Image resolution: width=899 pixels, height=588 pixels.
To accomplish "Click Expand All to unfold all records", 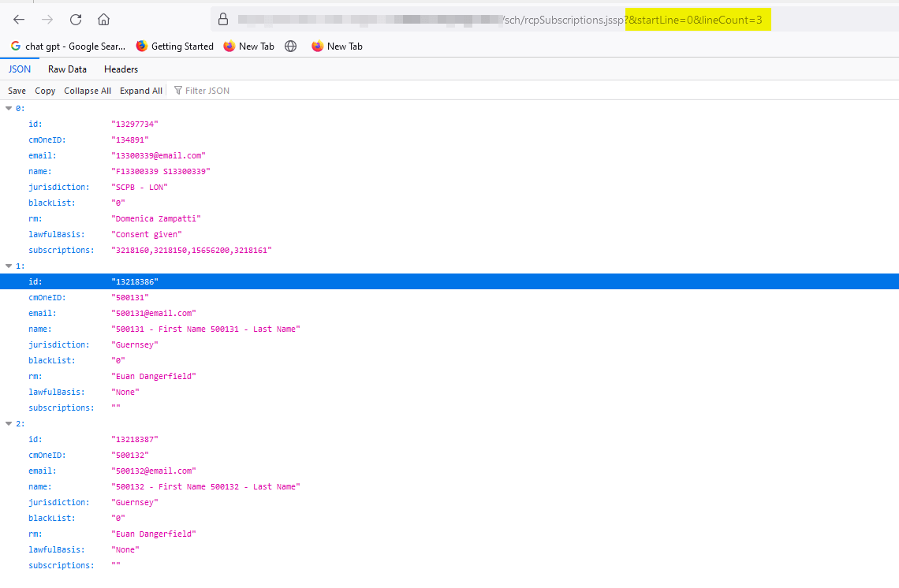I will pyautogui.click(x=140, y=90).
